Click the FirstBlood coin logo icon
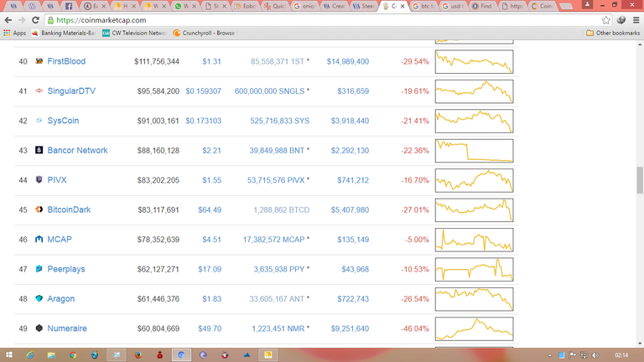The width and height of the screenshot is (644, 362). 39,61
